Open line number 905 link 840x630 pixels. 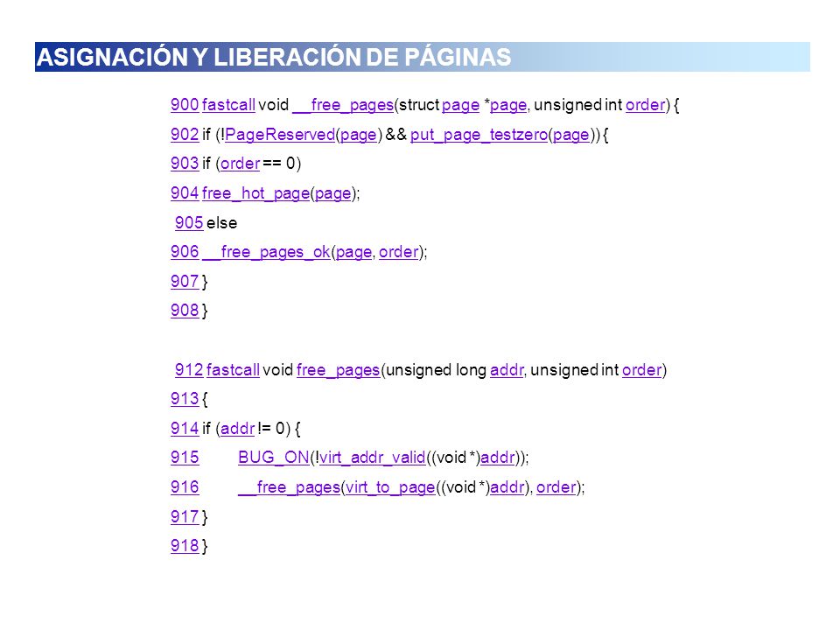coord(189,222)
